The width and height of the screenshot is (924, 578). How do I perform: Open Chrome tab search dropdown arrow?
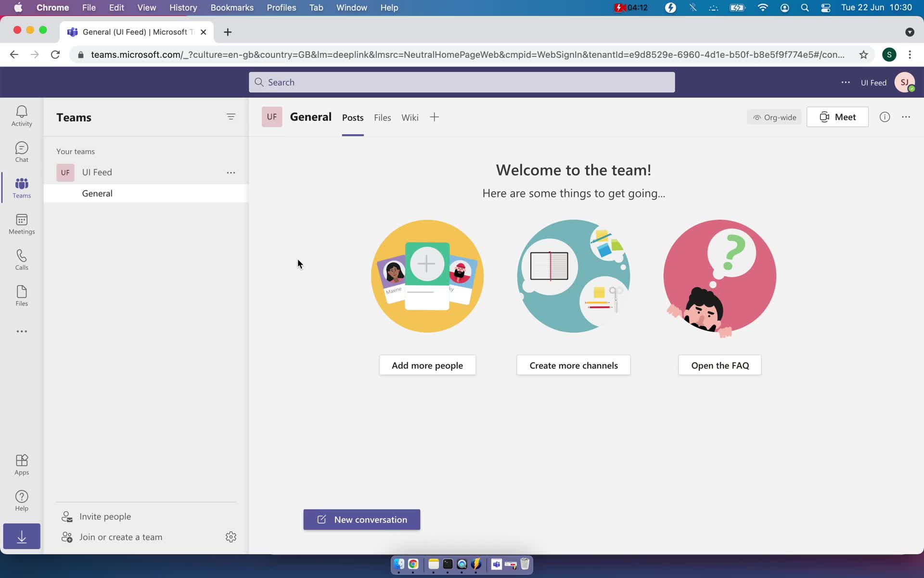(x=910, y=32)
